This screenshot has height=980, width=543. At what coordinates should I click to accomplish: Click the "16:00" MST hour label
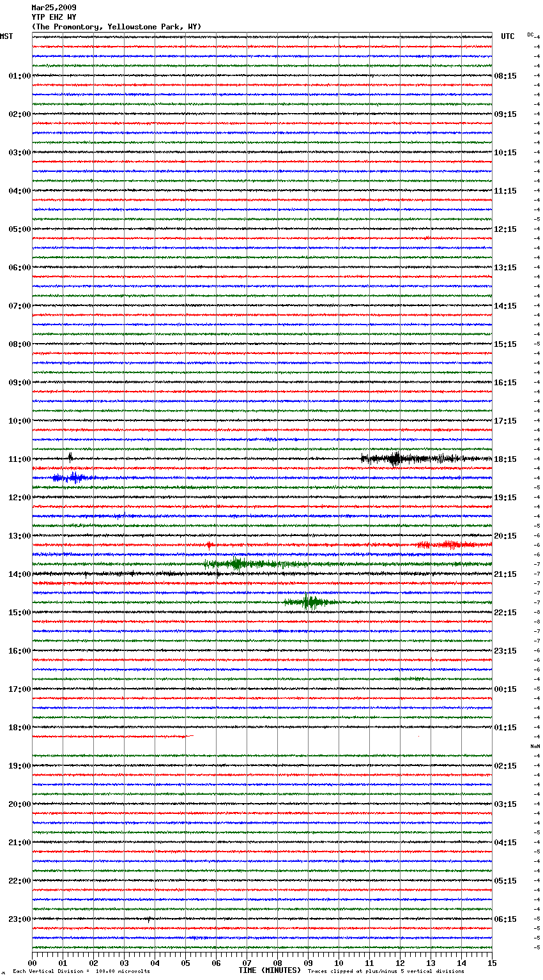(20, 651)
